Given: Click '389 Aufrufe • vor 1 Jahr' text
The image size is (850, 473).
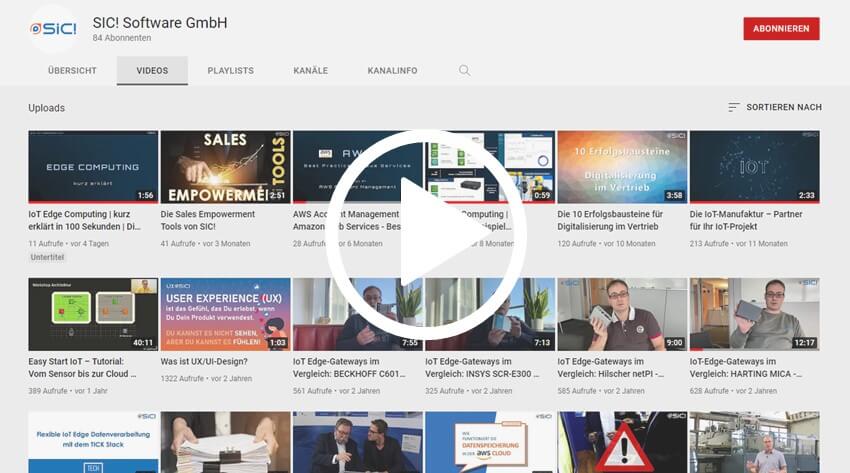Looking at the screenshot, I should click(x=68, y=391).
